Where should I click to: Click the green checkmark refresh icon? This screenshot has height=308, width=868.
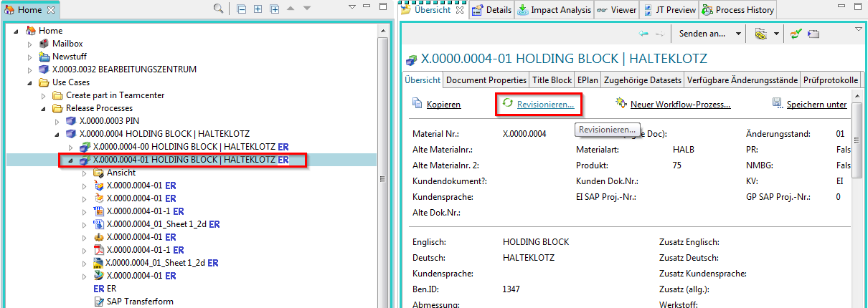click(x=796, y=34)
